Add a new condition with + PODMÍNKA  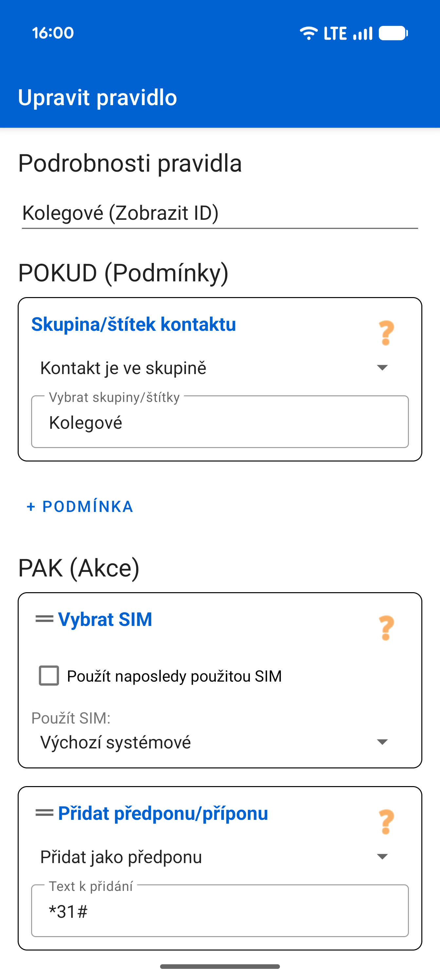coord(80,506)
